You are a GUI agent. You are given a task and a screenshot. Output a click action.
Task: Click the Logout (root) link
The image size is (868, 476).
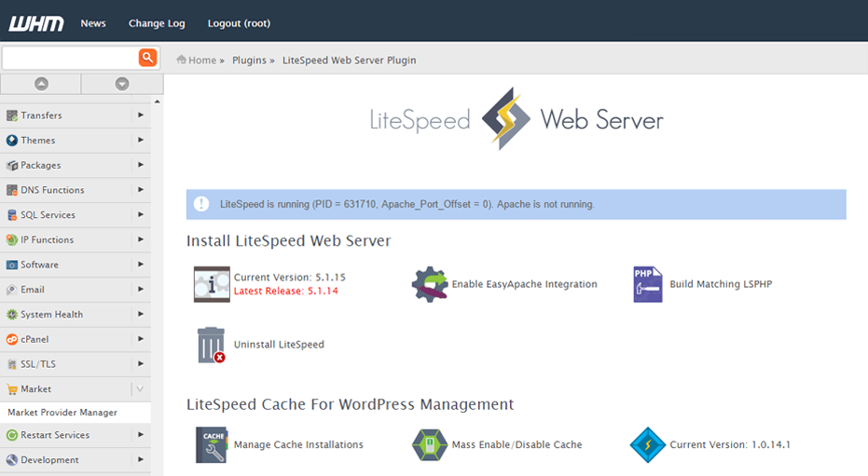pos(239,23)
